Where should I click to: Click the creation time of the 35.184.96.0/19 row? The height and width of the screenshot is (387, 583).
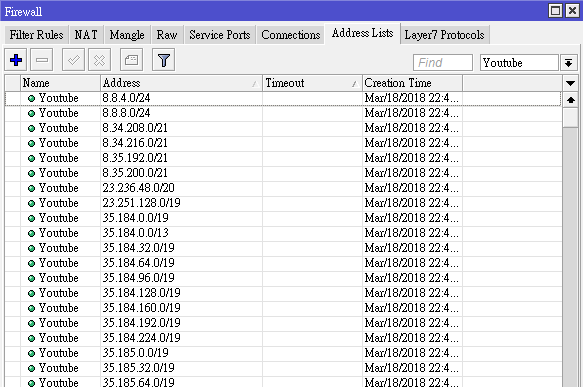tap(411, 278)
